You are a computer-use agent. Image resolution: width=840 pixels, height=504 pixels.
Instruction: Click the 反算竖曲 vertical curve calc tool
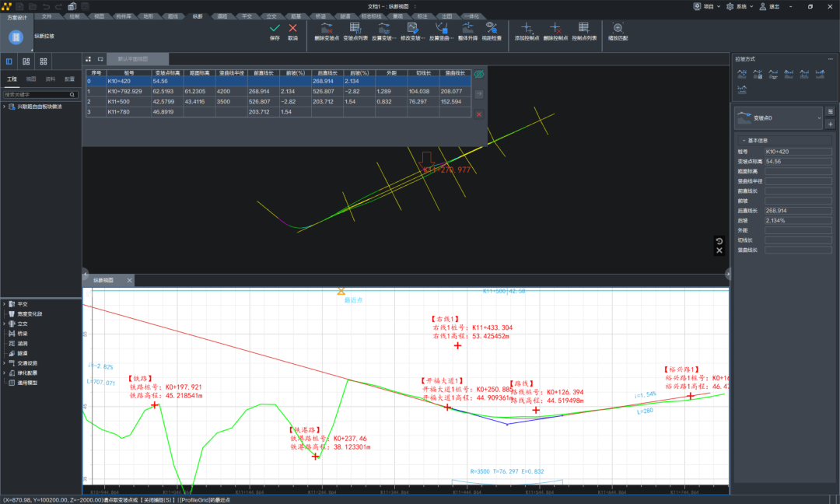click(441, 31)
